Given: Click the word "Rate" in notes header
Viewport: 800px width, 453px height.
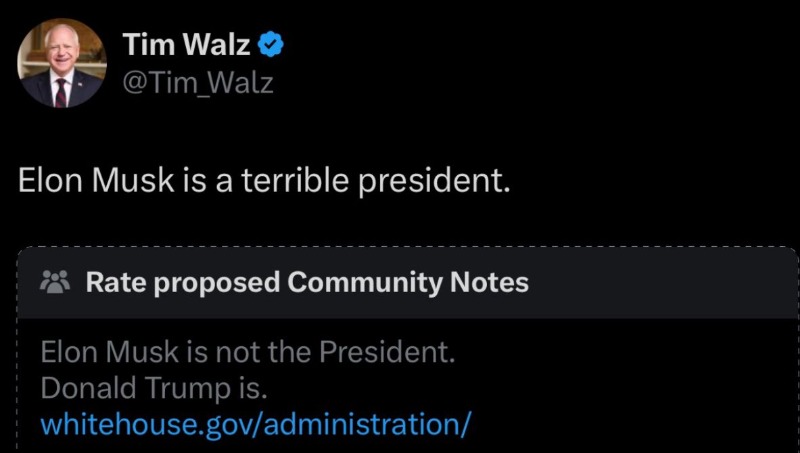Looking at the screenshot, I should pyautogui.click(x=110, y=283).
